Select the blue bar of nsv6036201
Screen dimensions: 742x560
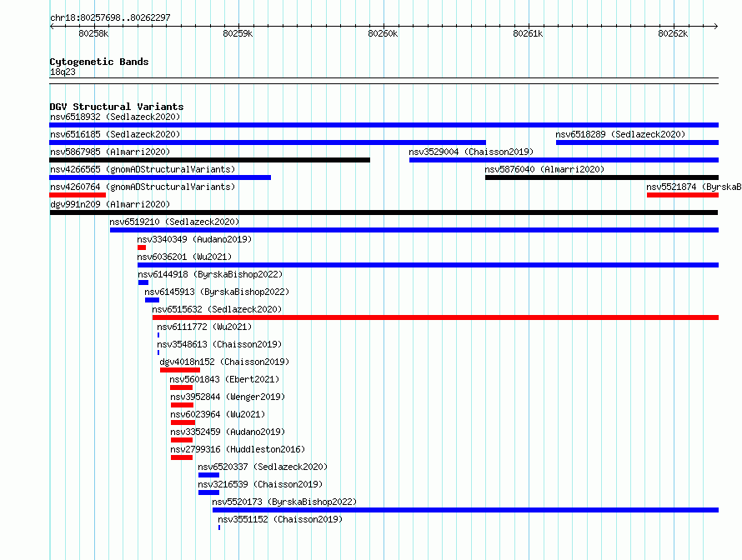coord(428,265)
